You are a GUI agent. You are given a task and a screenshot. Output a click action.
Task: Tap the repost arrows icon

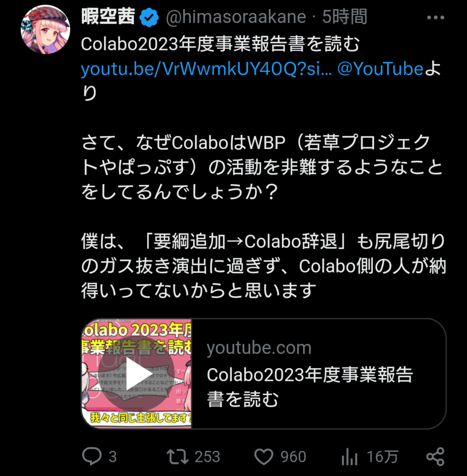[177, 456]
